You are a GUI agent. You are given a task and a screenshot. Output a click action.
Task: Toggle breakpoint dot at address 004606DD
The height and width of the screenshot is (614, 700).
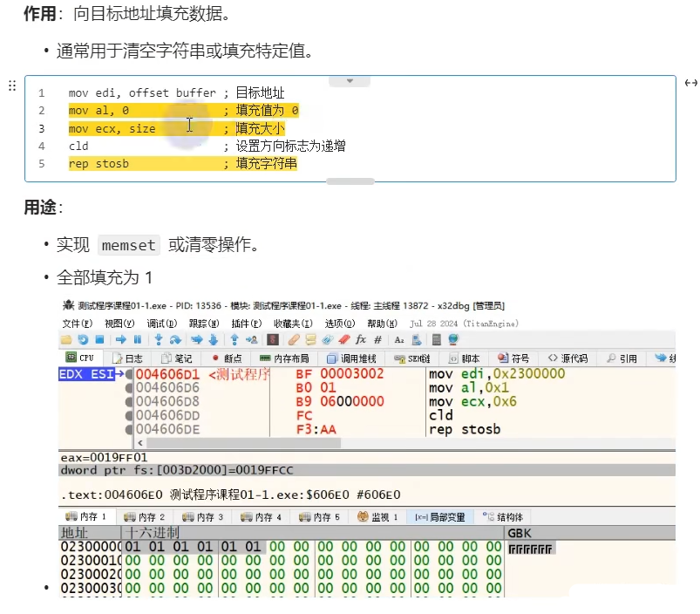[x=129, y=415]
